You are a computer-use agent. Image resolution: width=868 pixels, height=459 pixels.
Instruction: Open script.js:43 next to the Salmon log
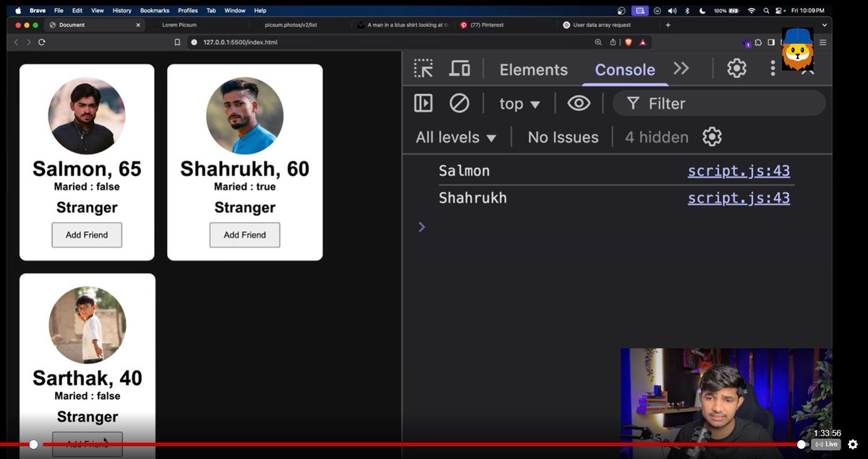[x=739, y=170]
